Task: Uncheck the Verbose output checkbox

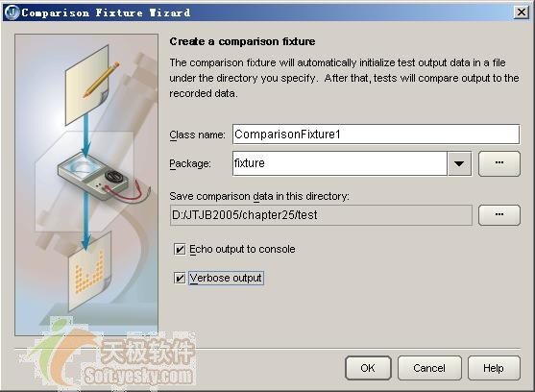Action: click(x=180, y=278)
